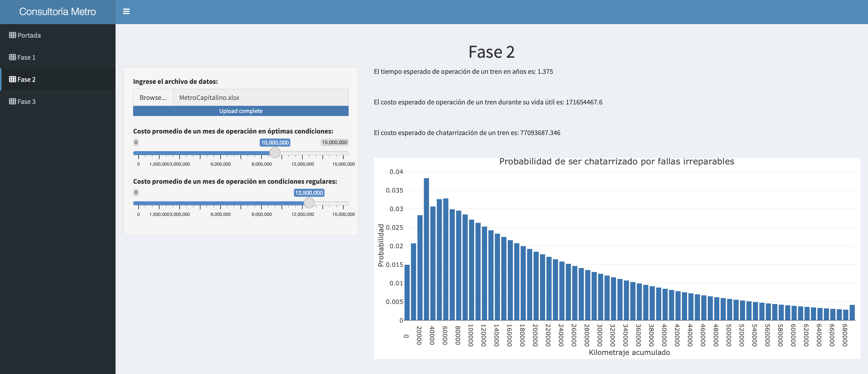Click the table icon beside Fase 1

coord(13,57)
